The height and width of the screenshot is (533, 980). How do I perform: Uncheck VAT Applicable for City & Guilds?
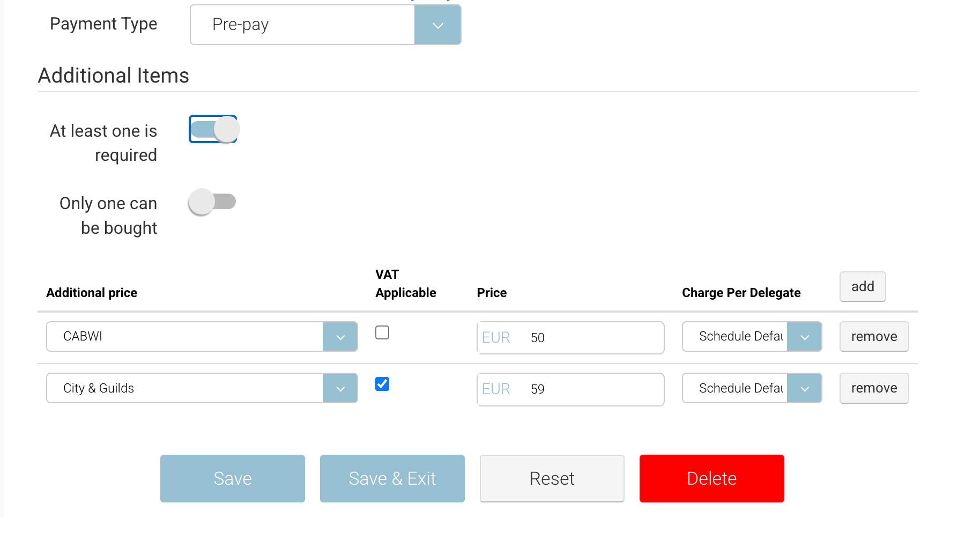(382, 384)
